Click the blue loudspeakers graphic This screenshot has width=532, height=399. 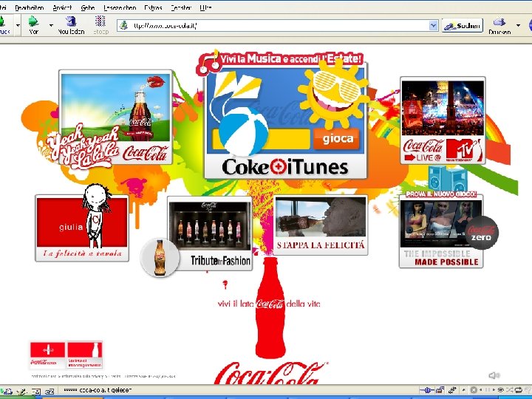[x=448, y=179]
